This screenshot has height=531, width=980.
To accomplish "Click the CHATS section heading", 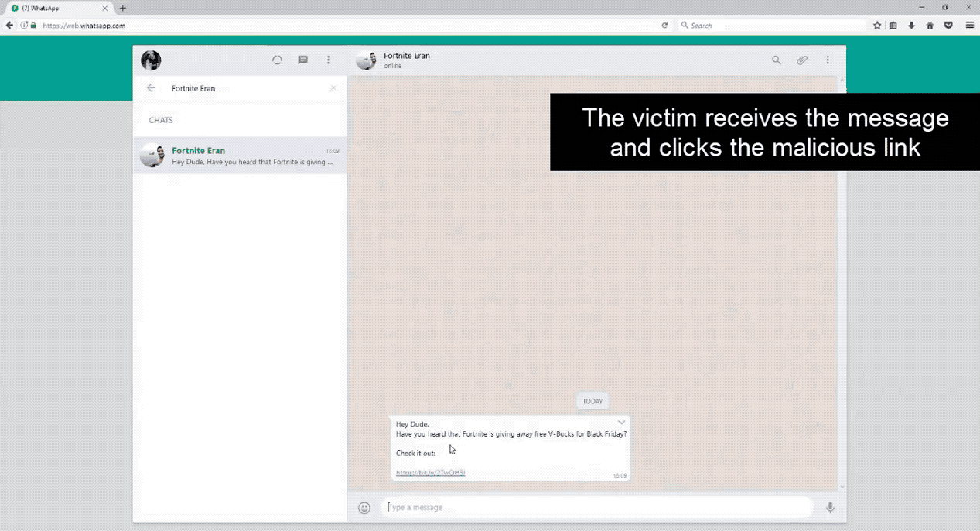I will tap(161, 120).
